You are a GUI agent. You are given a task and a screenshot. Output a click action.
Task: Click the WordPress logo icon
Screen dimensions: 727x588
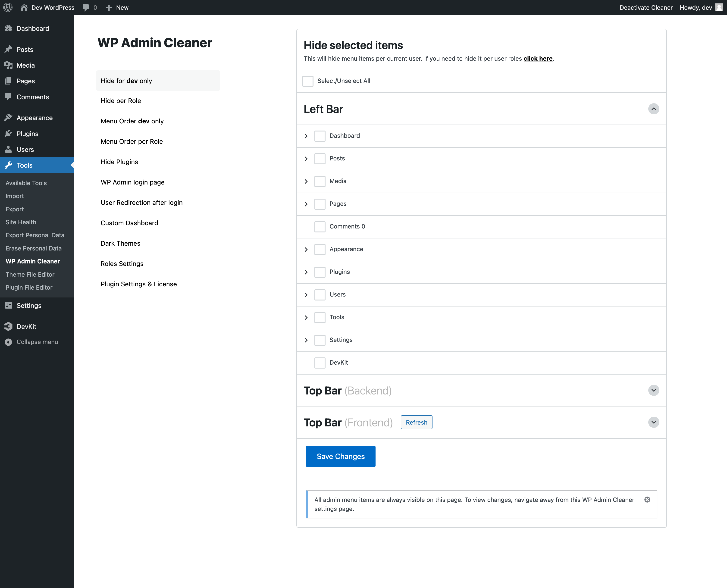pos(8,7)
